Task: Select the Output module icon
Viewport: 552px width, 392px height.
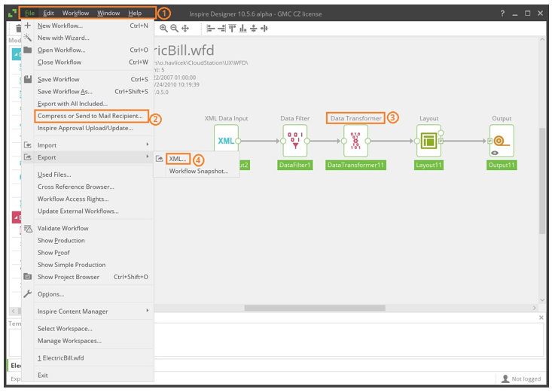Action: [502, 141]
